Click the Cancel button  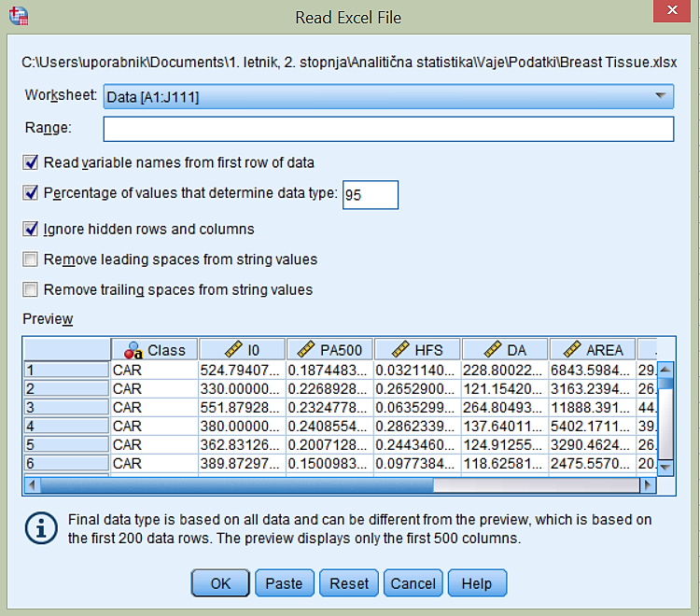pyautogui.click(x=413, y=583)
